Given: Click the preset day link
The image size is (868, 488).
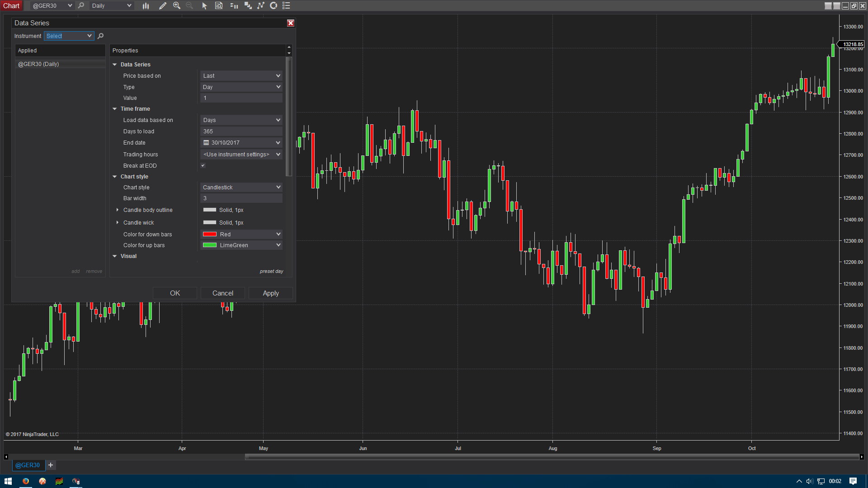Looking at the screenshot, I should coord(271,272).
